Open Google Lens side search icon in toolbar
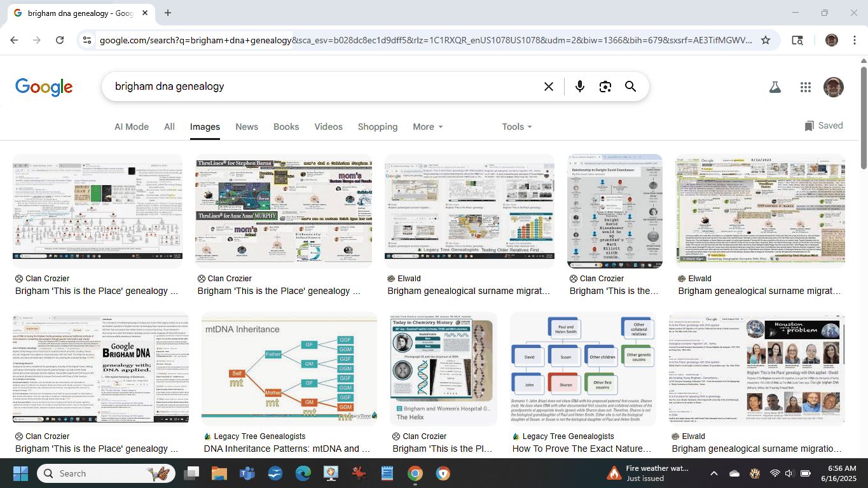Viewport: 868px width, 488px height. coord(797,40)
